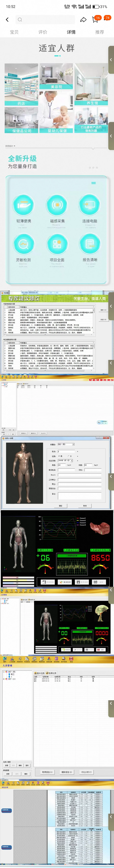114x868 pixels.
Task: Open the shopping cart with badge 16
Action: click(x=95, y=20)
